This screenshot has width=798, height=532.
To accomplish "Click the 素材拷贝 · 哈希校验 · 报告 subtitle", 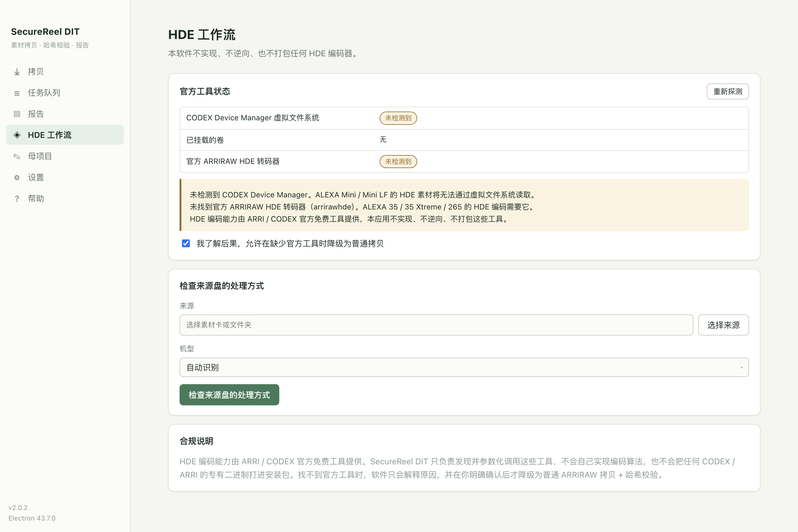I will click(50, 45).
